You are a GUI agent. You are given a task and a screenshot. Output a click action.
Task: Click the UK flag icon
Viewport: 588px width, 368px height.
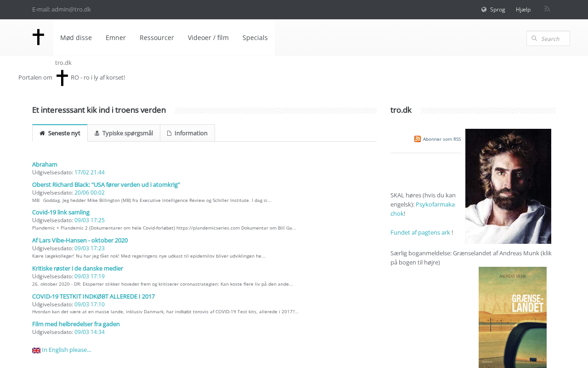[x=36, y=351]
